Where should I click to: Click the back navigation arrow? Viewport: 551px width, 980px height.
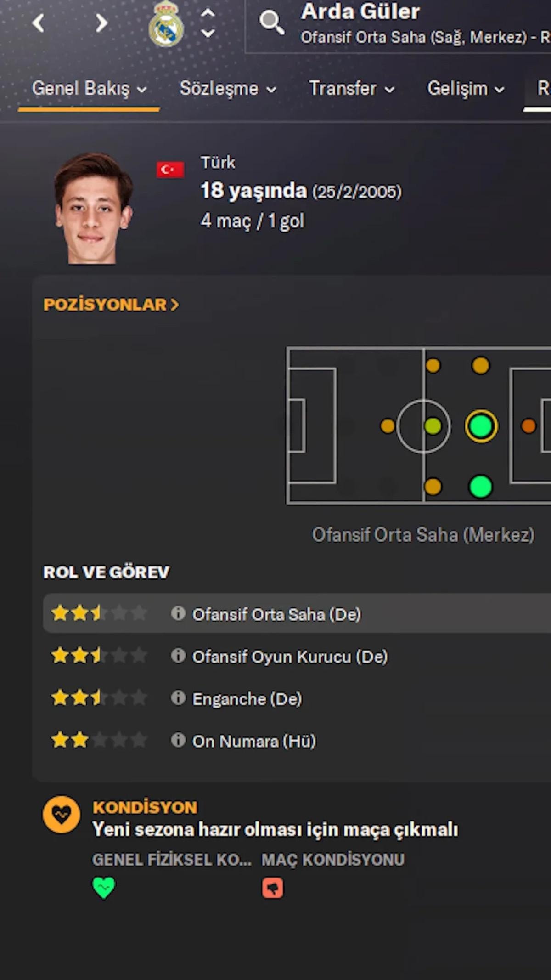(39, 23)
